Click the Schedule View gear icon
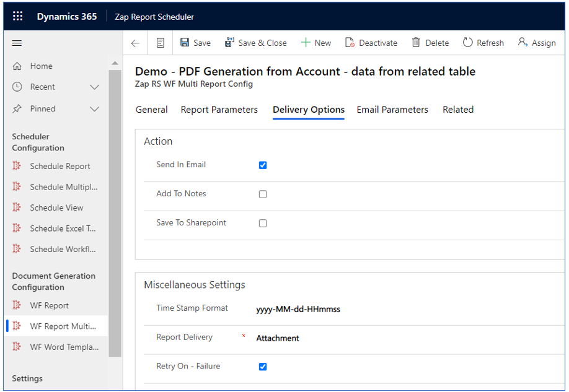The height and width of the screenshot is (392, 569). coord(16,207)
